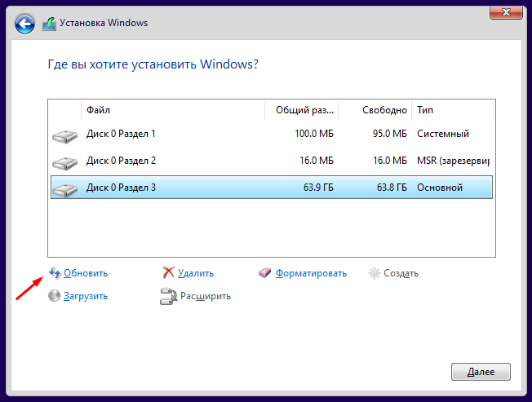Click the Файл column header
532x402 pixels.
pos(173,110)
